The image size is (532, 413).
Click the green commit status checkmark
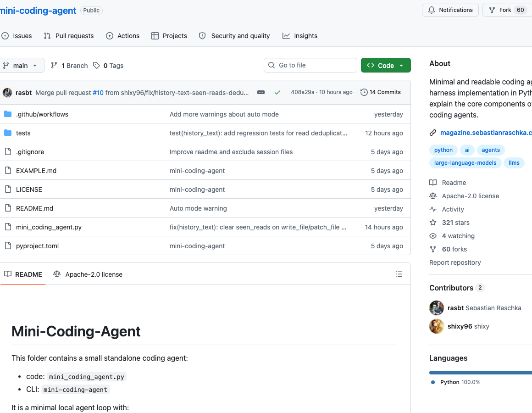click(x=277, y=92)
